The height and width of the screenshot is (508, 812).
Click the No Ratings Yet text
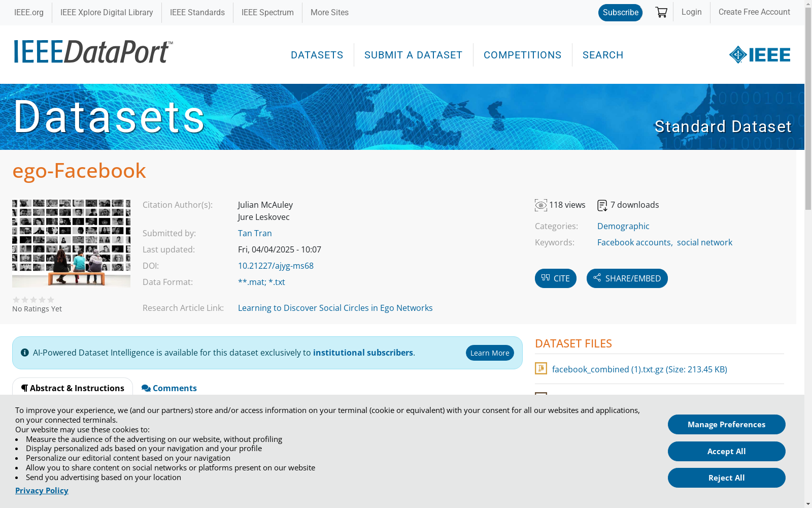click(x=37, y=309)
